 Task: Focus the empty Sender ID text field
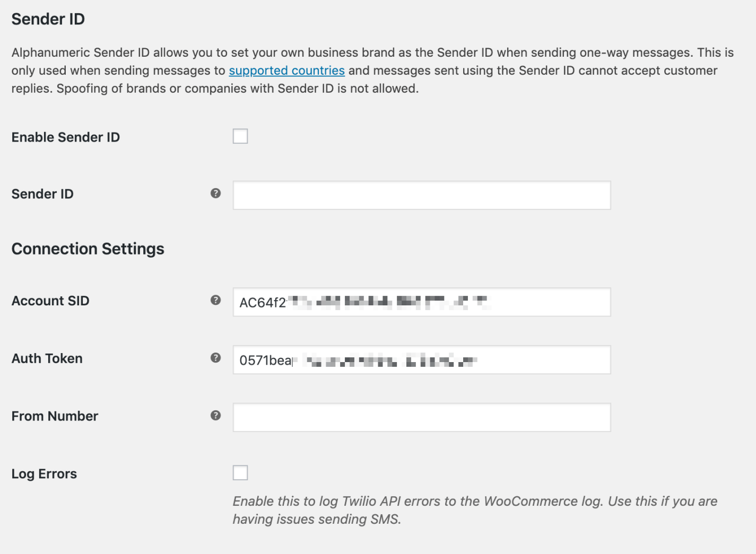pos(421,195)
